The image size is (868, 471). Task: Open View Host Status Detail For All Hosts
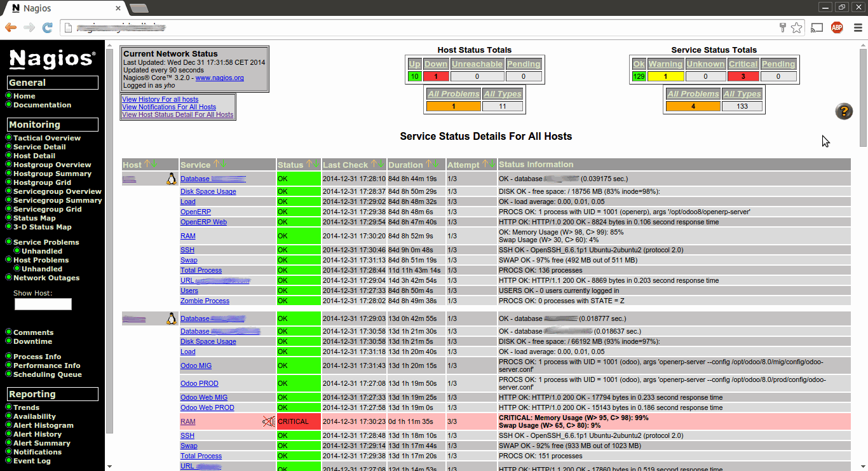(x=178, y=114)
